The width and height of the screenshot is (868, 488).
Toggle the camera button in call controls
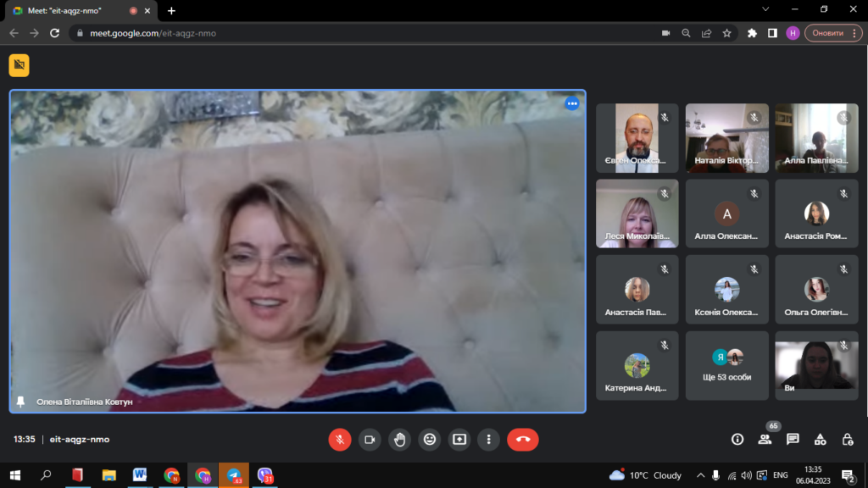click(x=370, y=439)
